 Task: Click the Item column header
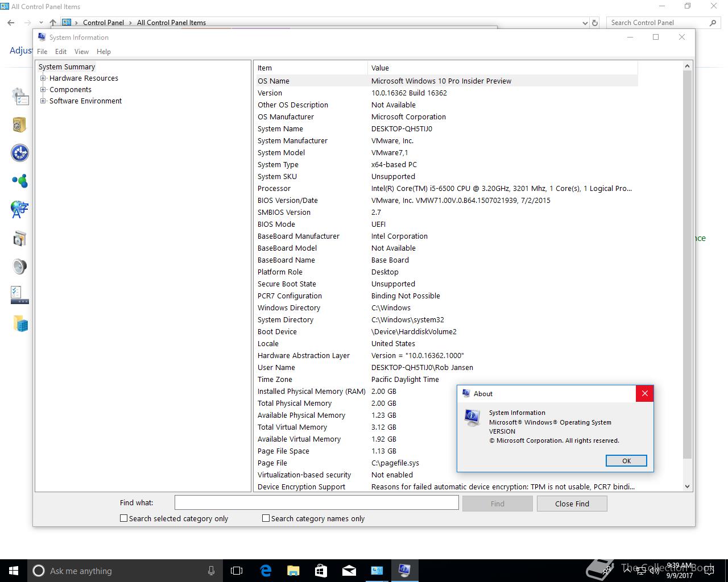pyautogui.click(x=311, y=68)
